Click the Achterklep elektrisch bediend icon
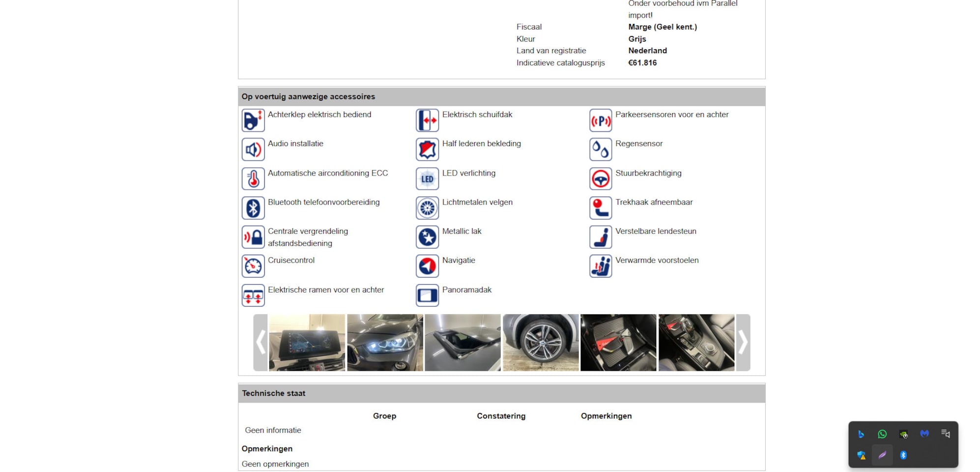980x472 pixels. pos(253,120)
